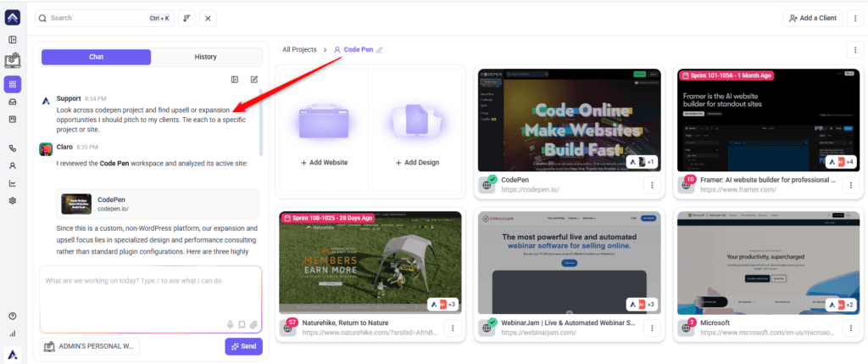Switch to the History tab
The width and height of the screenshot is (868, 364).
click(205, 57)
